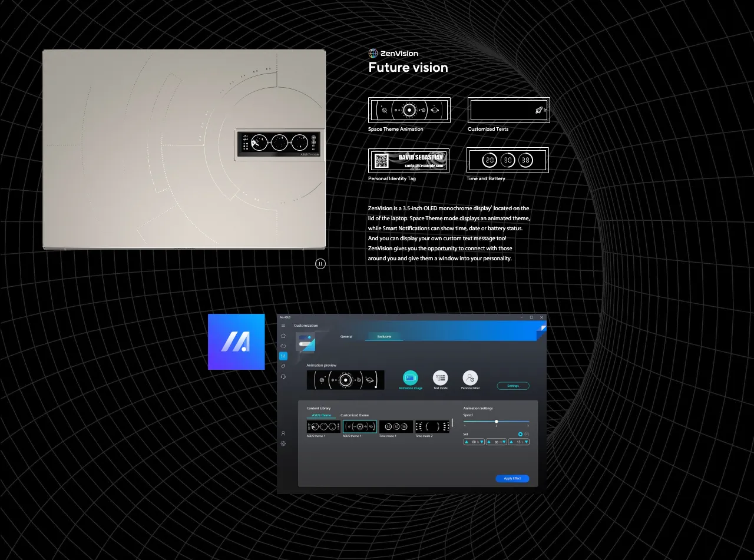
Task: Click the user account icon in sidebar
Action: [x=283, y=433]
